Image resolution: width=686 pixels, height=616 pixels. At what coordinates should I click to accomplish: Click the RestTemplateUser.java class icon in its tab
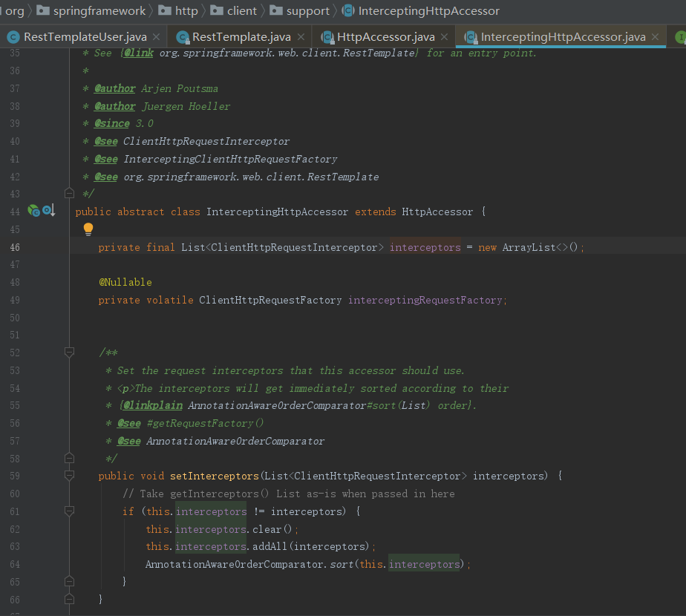pyautogui.click(x=13, y=38)
